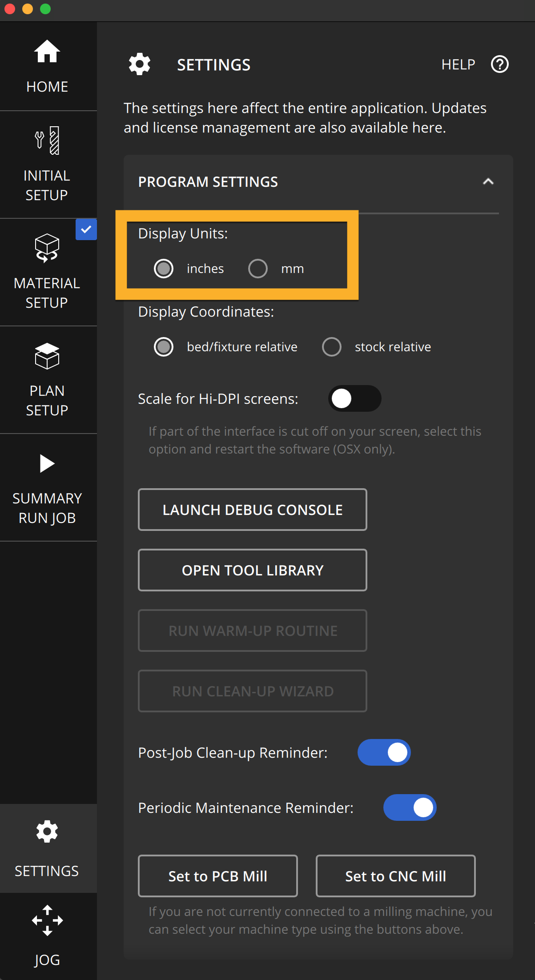Click the gear icon beside the Settings title
Viewport: 535px width, 980px height.
coord(140,64)
